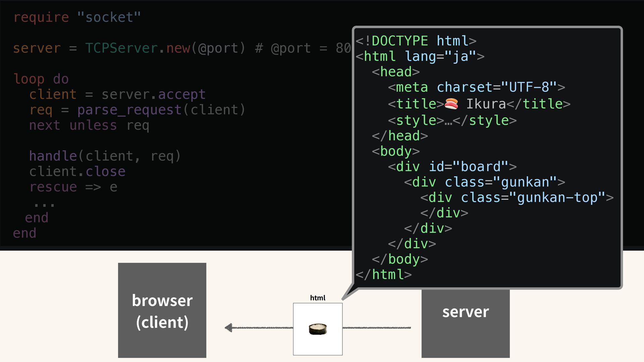
Task: Click the parse_request(client) call
Action: point(161,110)
